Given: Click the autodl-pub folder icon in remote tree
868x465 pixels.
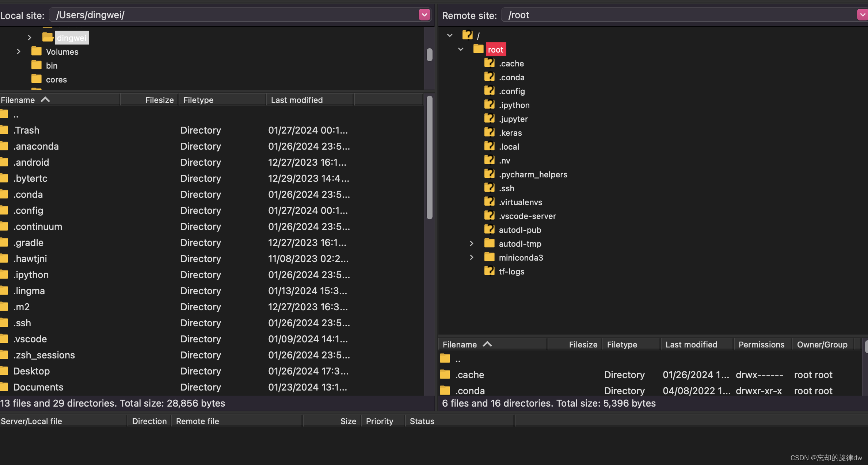Looking at the screenshot, I should point(489,230).
